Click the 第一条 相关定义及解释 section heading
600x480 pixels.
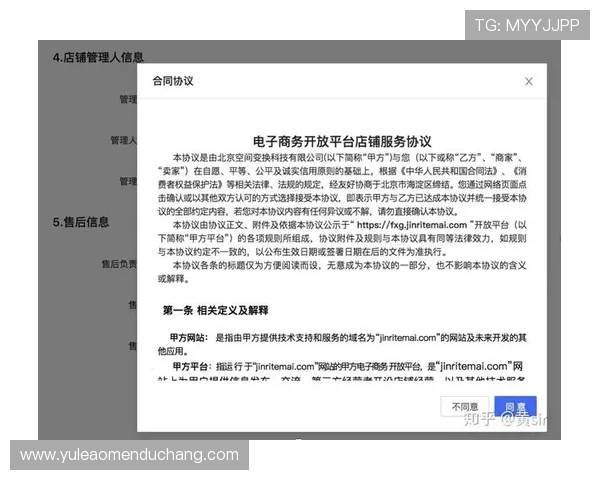215,310
